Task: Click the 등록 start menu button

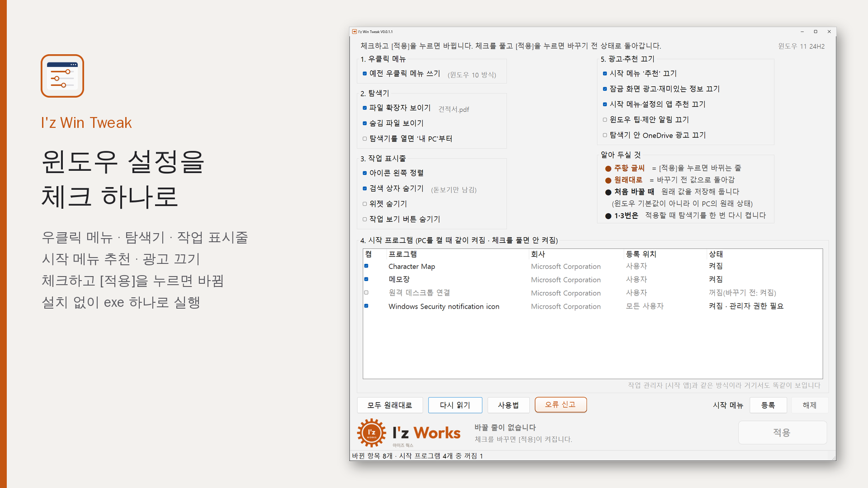Action: (768, 405)
